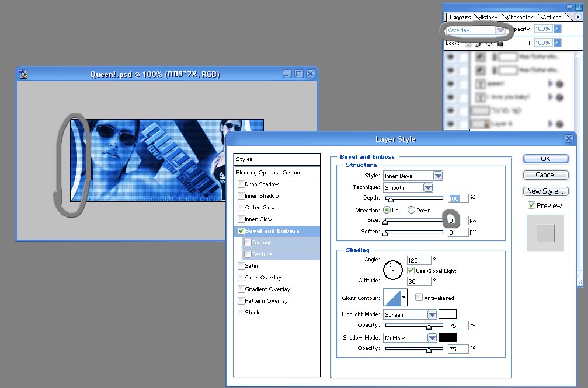The width and height of the screenshot is (588, 388).
Task: Open the Layers palette flyout menu arrow
Action: click(x=578, y=17)
